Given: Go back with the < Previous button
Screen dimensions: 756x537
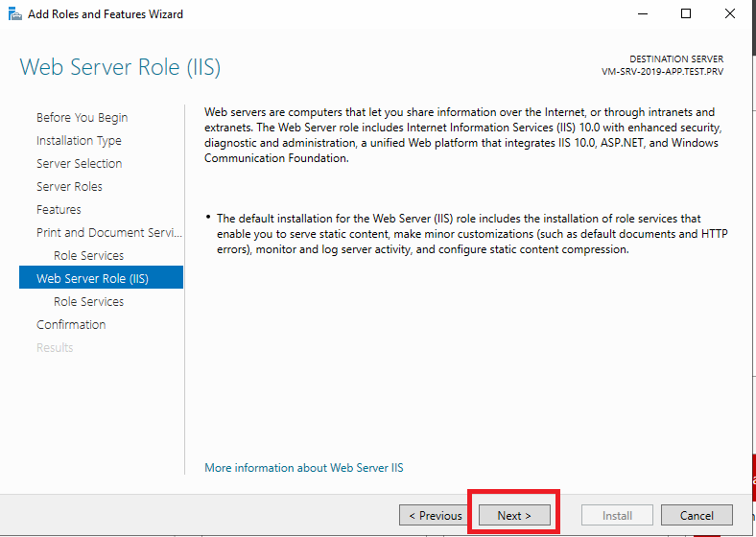Looking at the screenshot, I should click(436, 515).
